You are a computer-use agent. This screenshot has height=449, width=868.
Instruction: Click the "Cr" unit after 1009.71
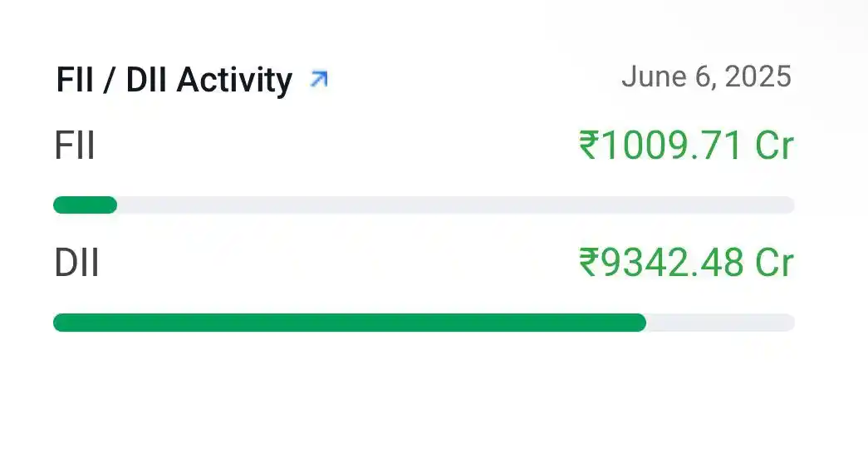point(774,146)
